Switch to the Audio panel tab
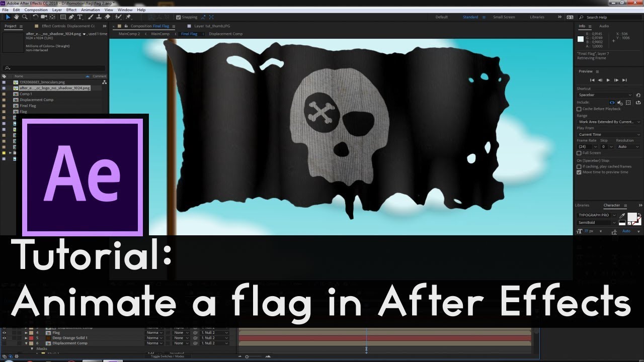The image size is (644, 362). (x=604, y=26)
